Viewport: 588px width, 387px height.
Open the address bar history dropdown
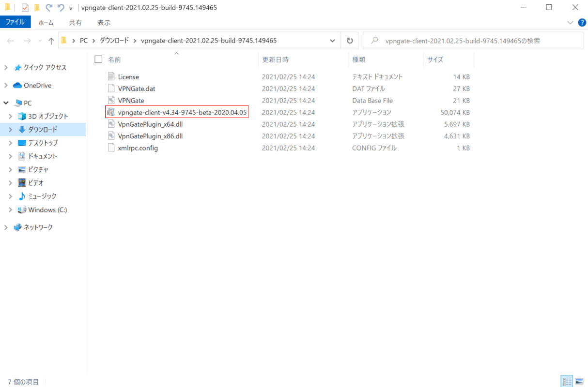point(332,41)
